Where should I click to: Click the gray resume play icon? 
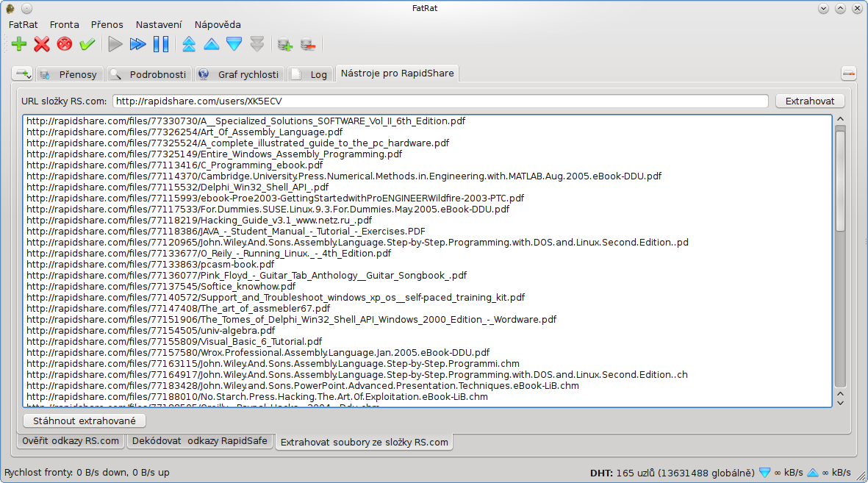coord(115,44)
